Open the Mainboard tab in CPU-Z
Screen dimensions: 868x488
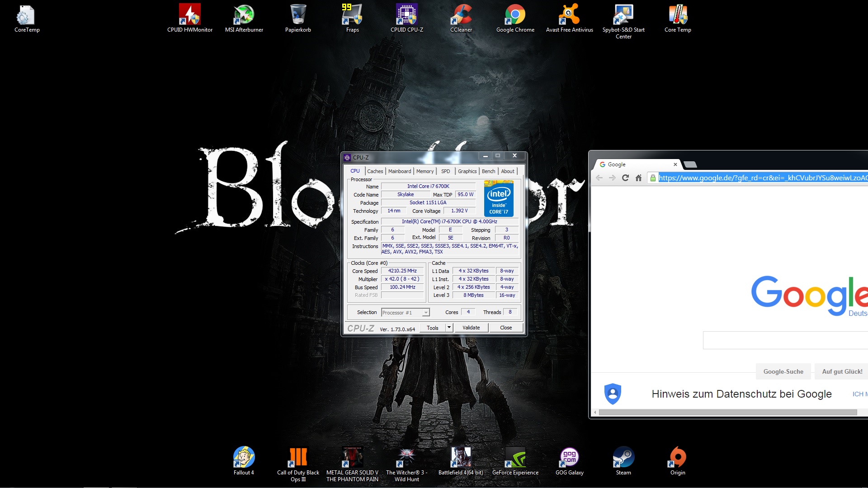[x=400, y=171]
